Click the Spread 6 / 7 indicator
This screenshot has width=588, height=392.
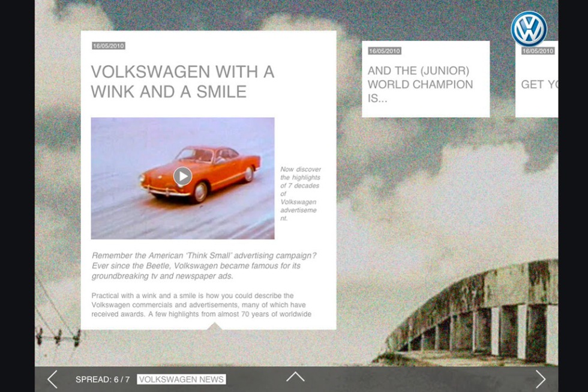tap(103, 379)
